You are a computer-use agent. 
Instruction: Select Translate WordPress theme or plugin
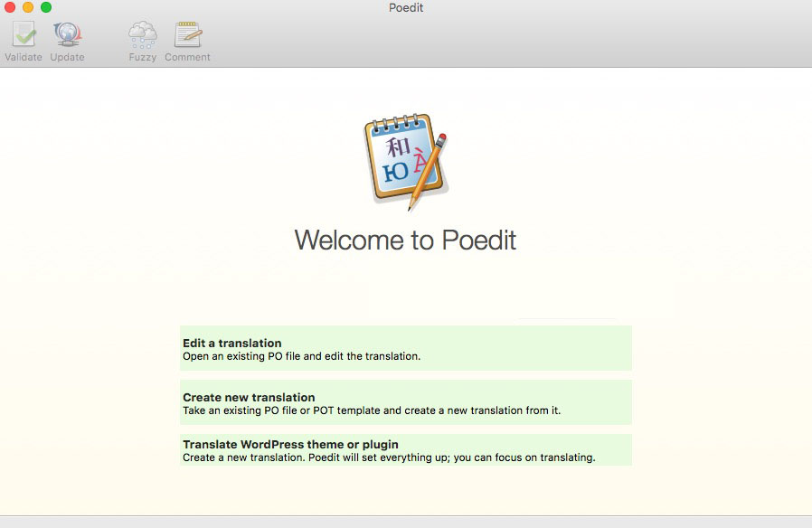pos(405,450)
